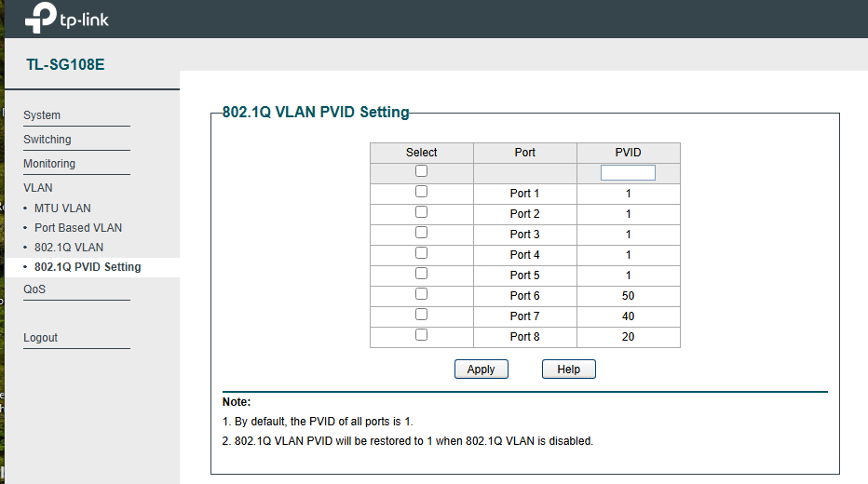
Task: Go to MTU VLAN page
Action: [62, 208]
